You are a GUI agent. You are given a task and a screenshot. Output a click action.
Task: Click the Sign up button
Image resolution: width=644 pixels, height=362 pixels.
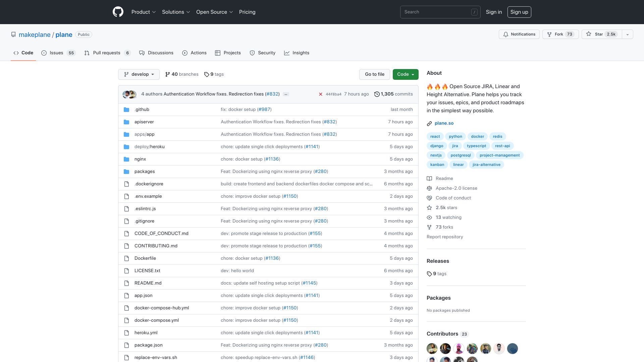click(519, 12)
